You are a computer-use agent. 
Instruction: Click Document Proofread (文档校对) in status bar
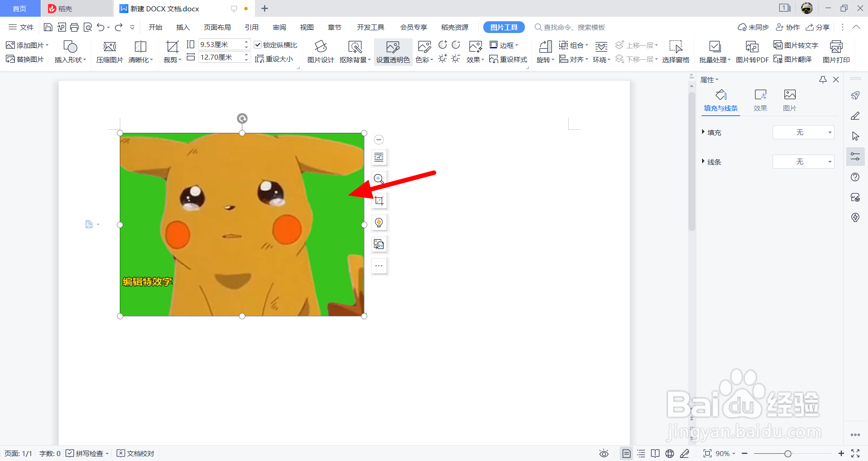click(136, 453)
